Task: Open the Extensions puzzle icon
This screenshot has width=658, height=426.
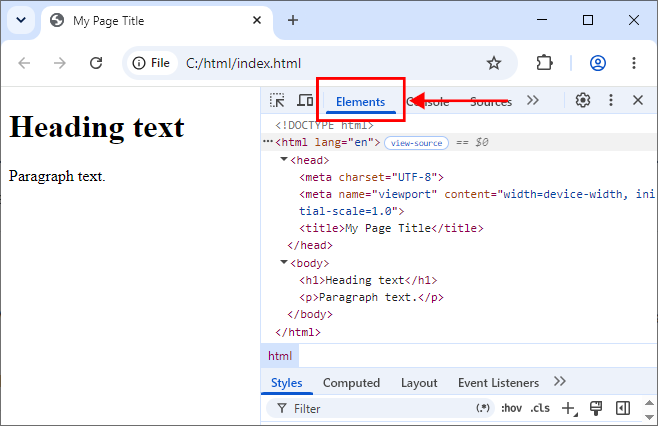Action: click(x=544, y=63)
